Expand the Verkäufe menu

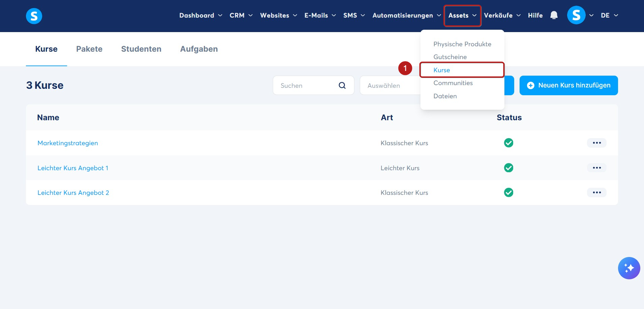coord(502,16)
